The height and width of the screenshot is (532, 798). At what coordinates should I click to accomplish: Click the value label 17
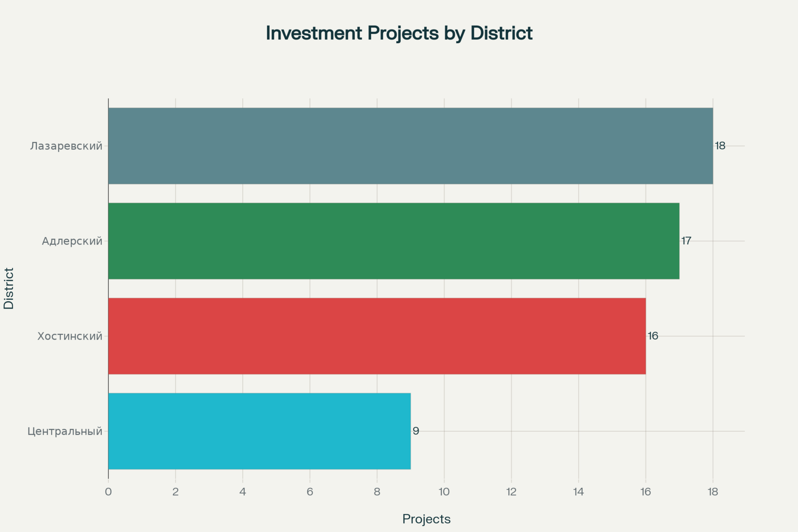coord(686,241)
